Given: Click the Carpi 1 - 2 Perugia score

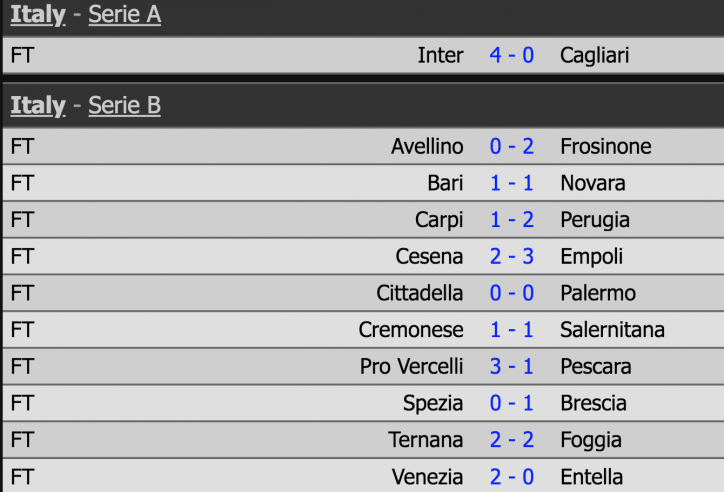Looking at the screenshot, I should coord(512,220).
